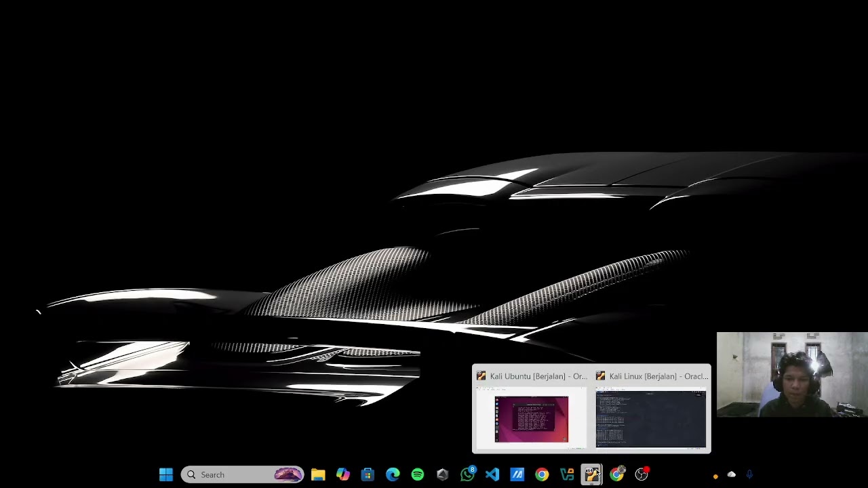
Task: Open the Windows Start menu
Action: coord(166,474)
